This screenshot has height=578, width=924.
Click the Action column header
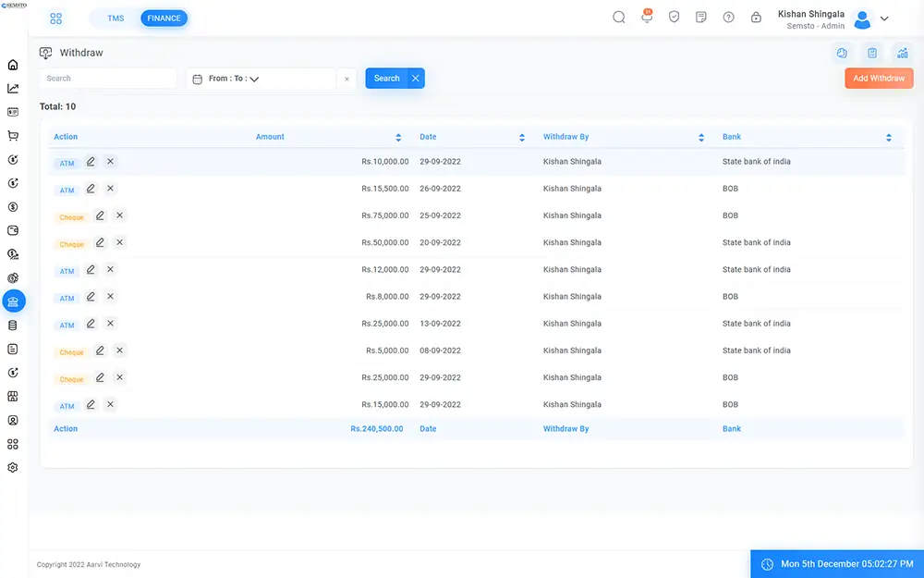pos(66,137)
